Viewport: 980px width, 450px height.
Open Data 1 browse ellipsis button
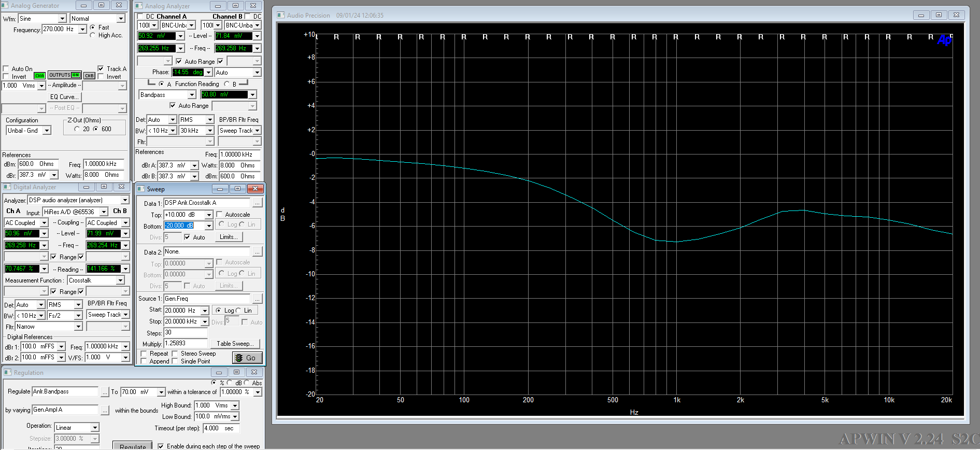(x=257, y=203)
